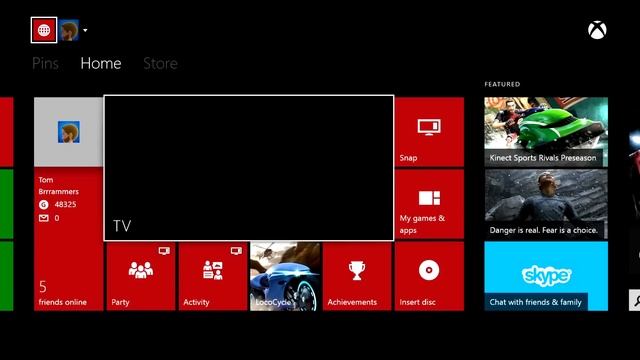Open My games & apps icon
The image size is (640, 360).
(x=429, y=198)
